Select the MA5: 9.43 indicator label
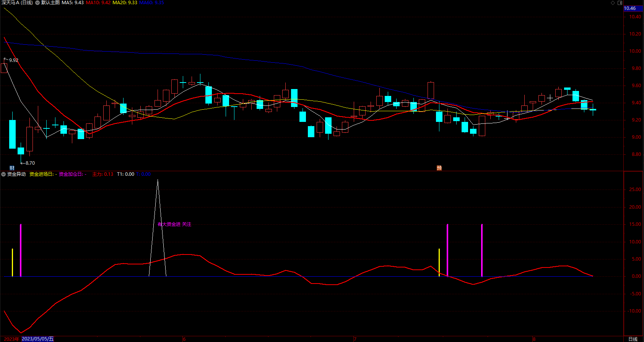The width and height of the screenshot is (644, 342). pyautogui.click(x=73, y=3)
